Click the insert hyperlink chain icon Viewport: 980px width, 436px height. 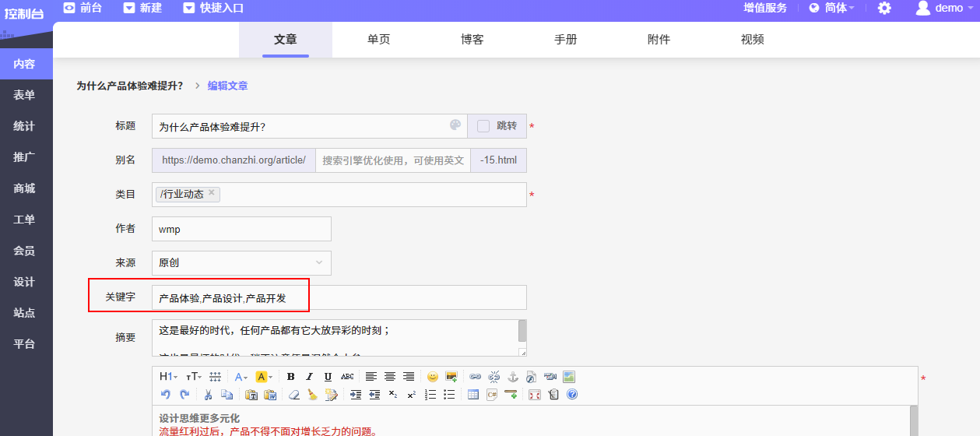click(x=475, y=377)
